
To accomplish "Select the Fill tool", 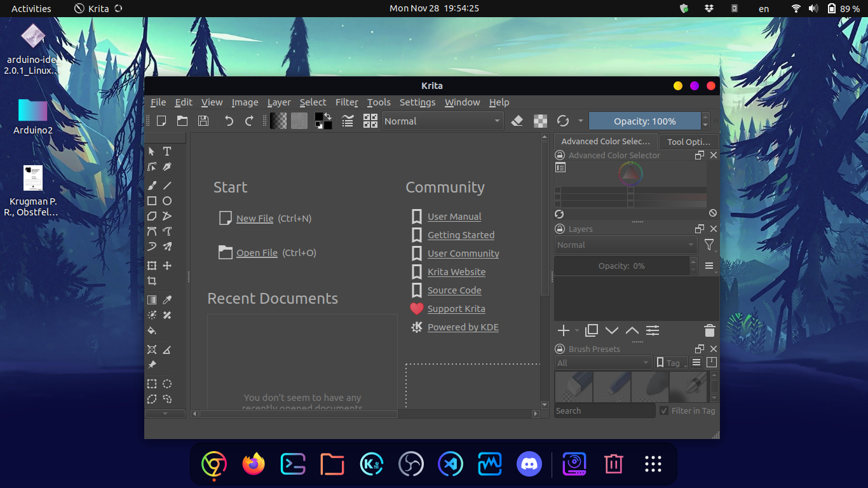I will click(x=152, y=330).
